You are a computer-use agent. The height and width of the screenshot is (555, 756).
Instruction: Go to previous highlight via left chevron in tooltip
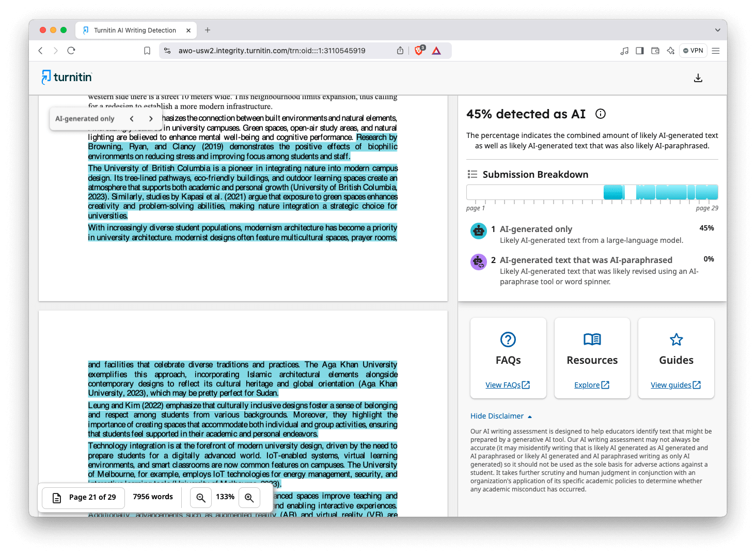pos(132,118)
